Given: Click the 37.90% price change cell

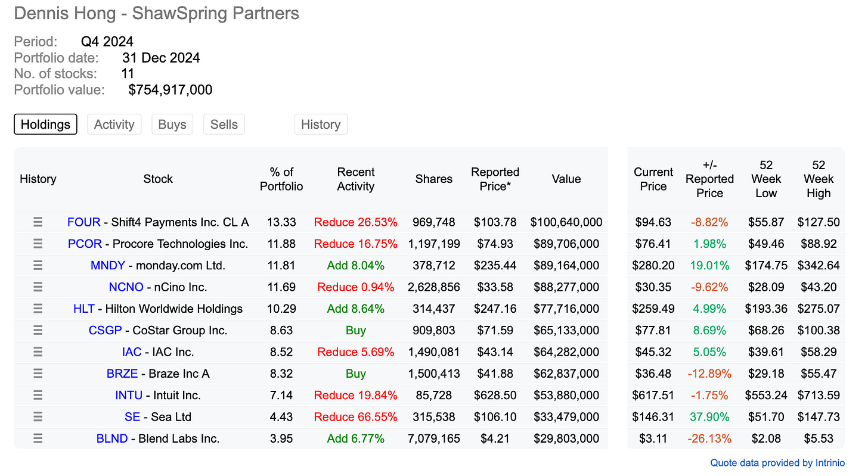Looking at the screenshot, I should pos(709,417).
